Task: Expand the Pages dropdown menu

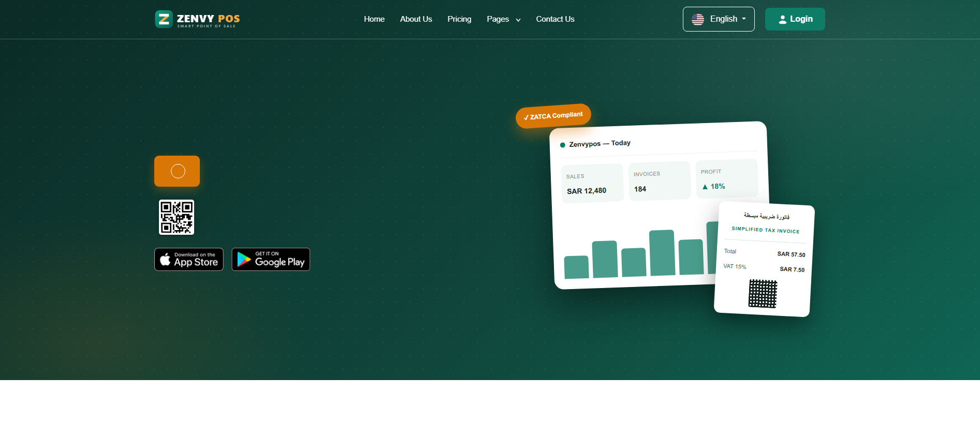Action: click(x=503, y=19)
